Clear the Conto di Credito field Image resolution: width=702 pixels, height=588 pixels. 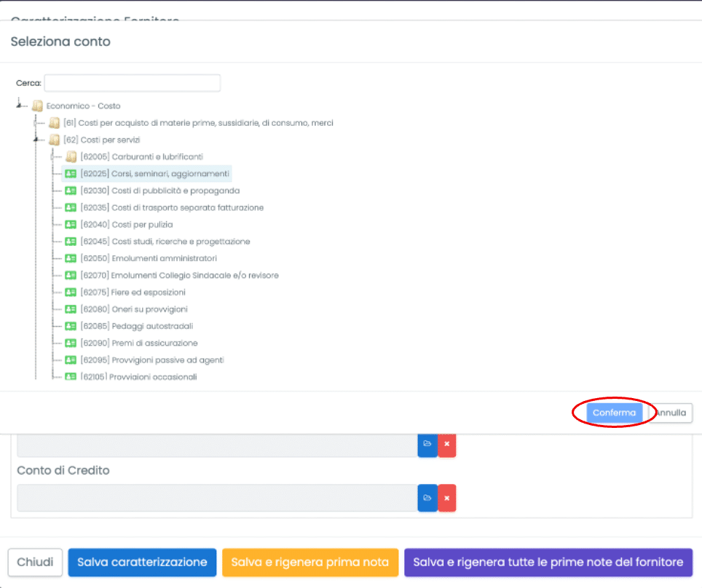pyautogui.click(x=447, y=498)
